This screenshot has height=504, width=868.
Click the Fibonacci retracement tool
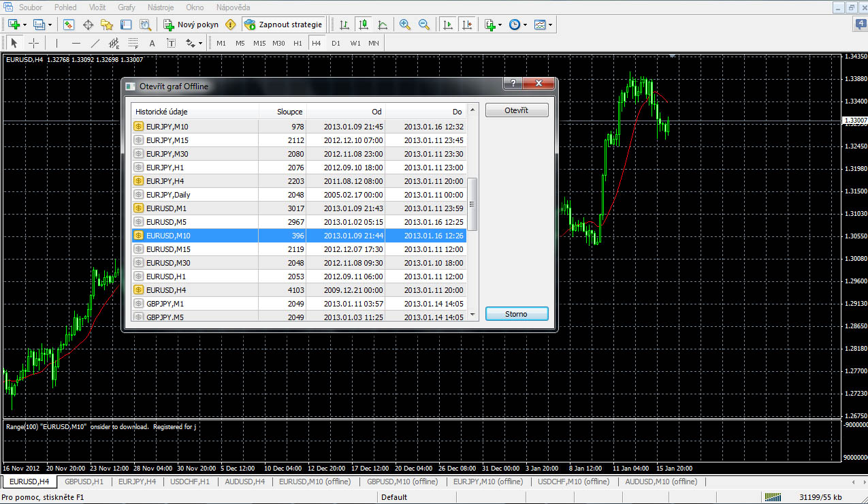133,43
